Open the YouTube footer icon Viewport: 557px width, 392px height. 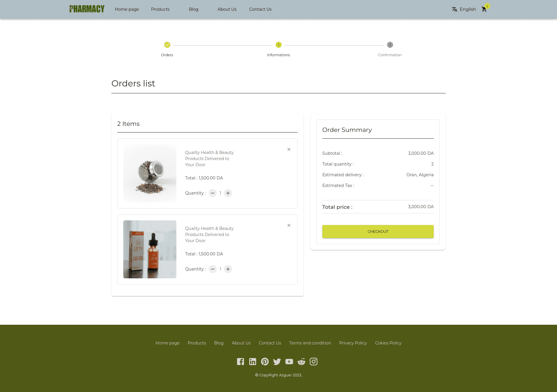(289, 362)
